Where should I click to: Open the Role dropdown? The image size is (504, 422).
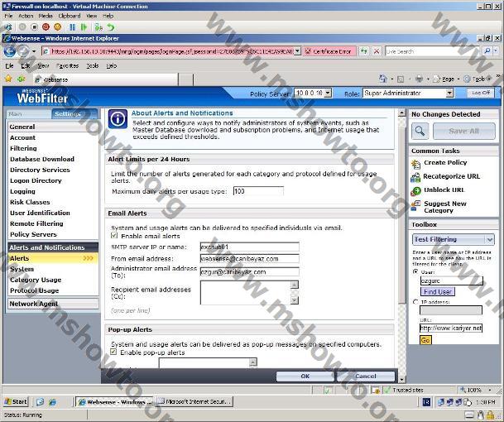coord(449,94)
